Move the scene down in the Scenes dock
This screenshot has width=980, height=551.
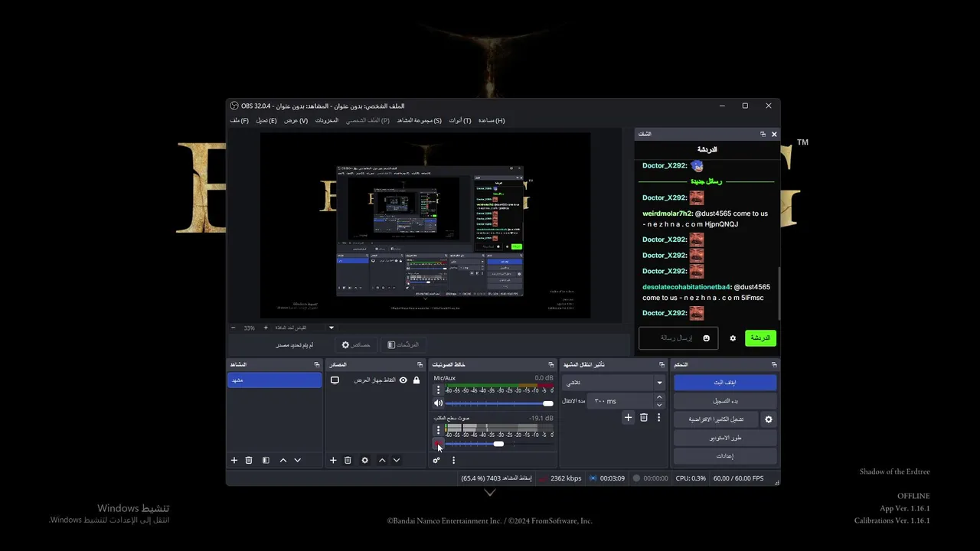coord(298,460)
